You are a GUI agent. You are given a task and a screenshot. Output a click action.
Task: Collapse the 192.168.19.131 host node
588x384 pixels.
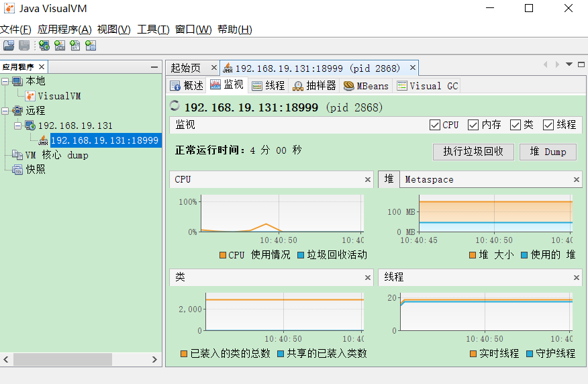[18, 126]
